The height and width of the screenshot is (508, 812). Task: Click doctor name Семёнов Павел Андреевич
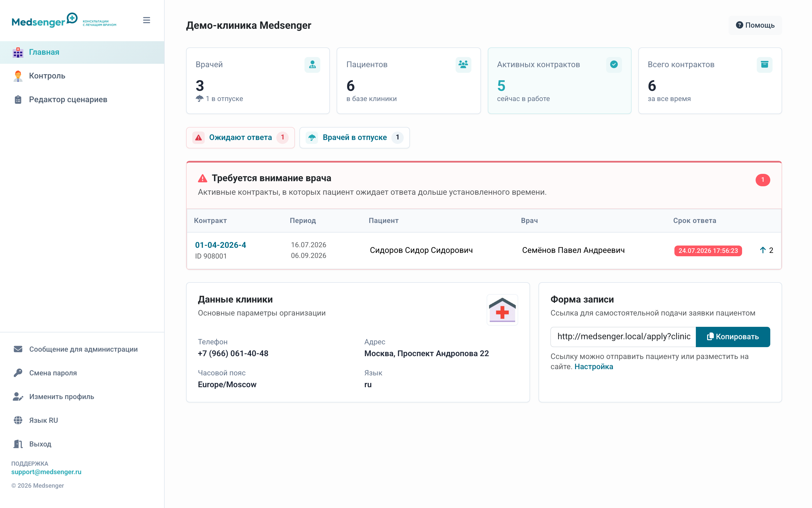(573, 250)
